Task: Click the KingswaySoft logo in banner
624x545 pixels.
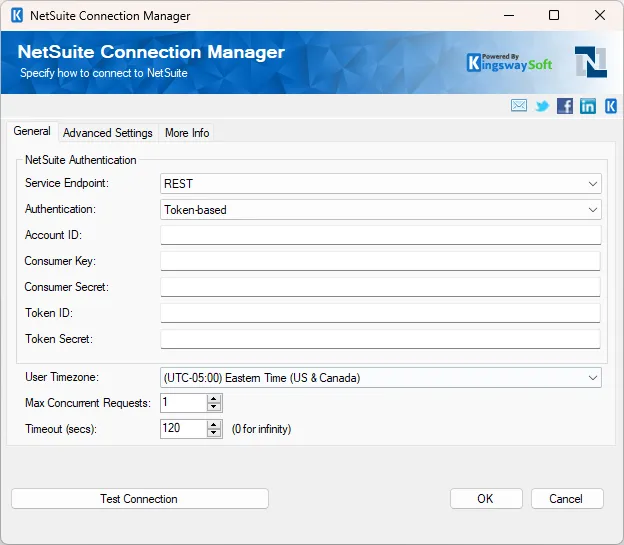Action: (511, 61)
